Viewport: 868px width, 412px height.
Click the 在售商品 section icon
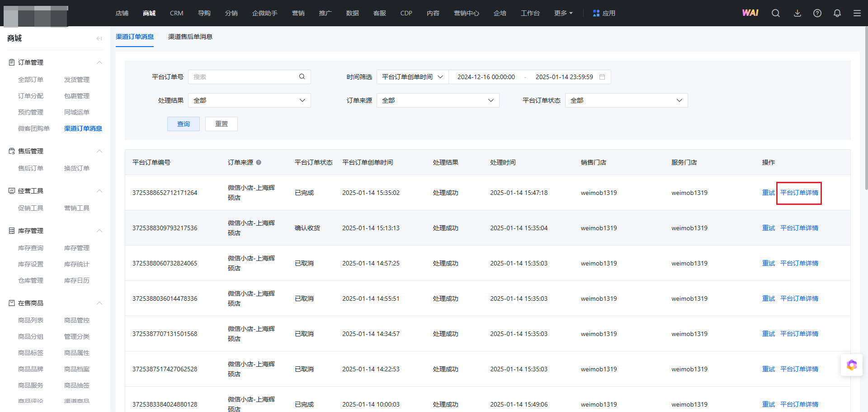tap(12, 303)
